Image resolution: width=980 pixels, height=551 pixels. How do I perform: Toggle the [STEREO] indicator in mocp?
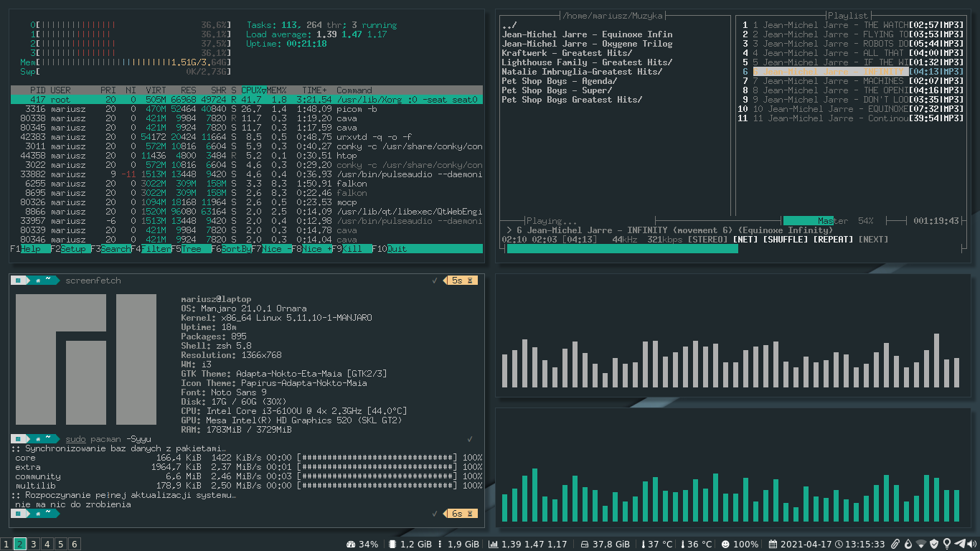pos(708,239)
